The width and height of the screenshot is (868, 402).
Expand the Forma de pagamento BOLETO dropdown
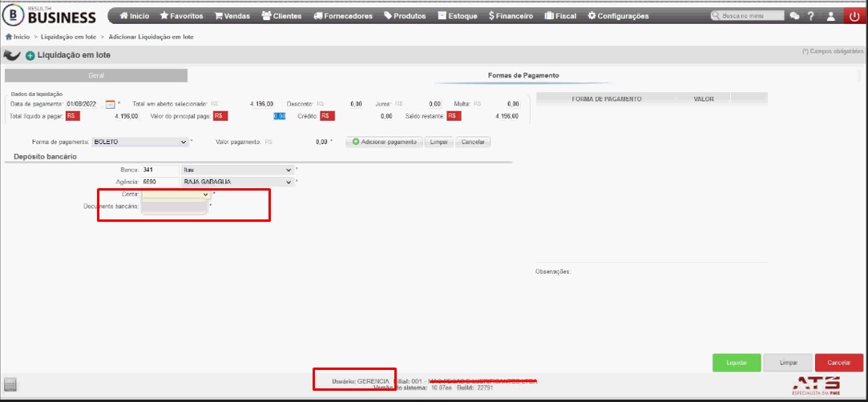tap(140, 142)
